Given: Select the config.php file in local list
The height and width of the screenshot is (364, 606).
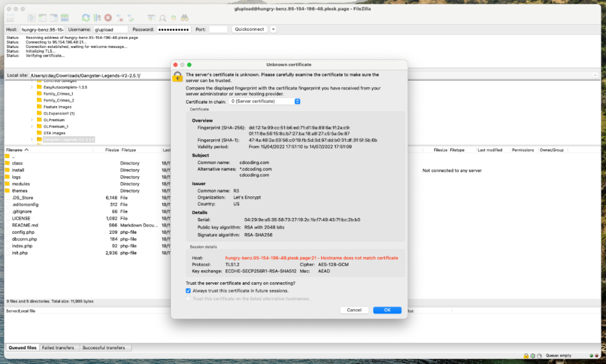Looking at the screenshot, I should coord(23,232).
